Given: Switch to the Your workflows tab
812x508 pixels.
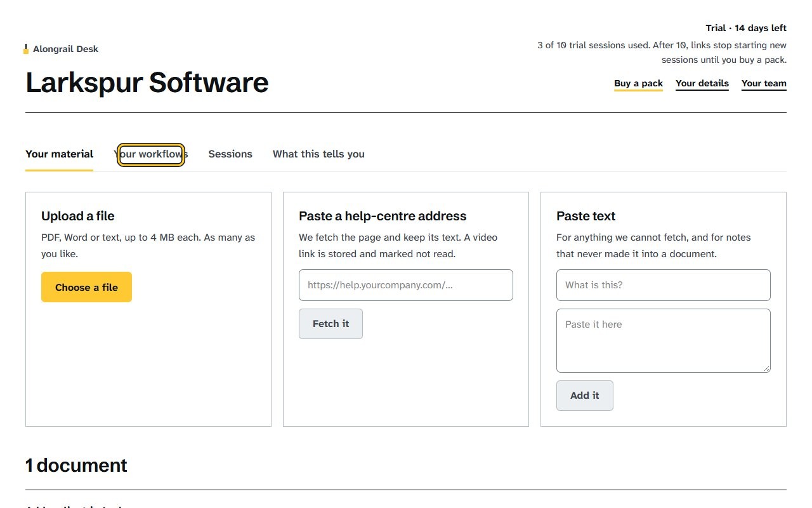Looking at the screenshot, I should click(151, 154).
